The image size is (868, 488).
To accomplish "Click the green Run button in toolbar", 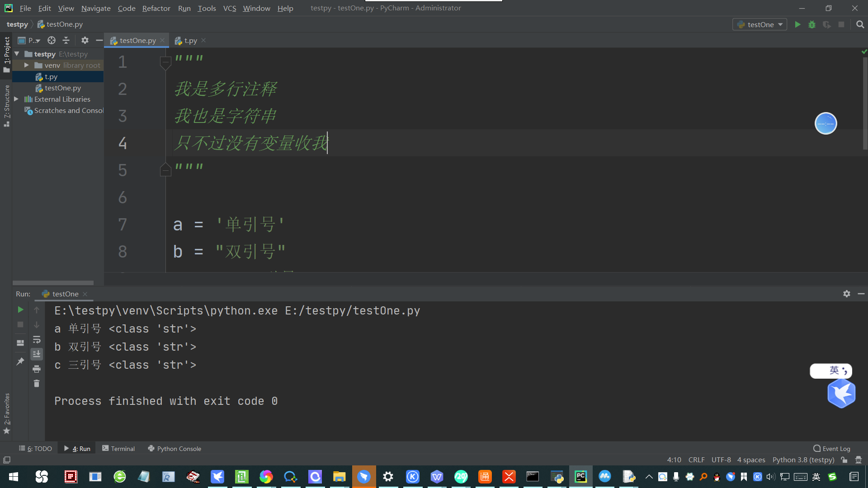I will (797, 24).
